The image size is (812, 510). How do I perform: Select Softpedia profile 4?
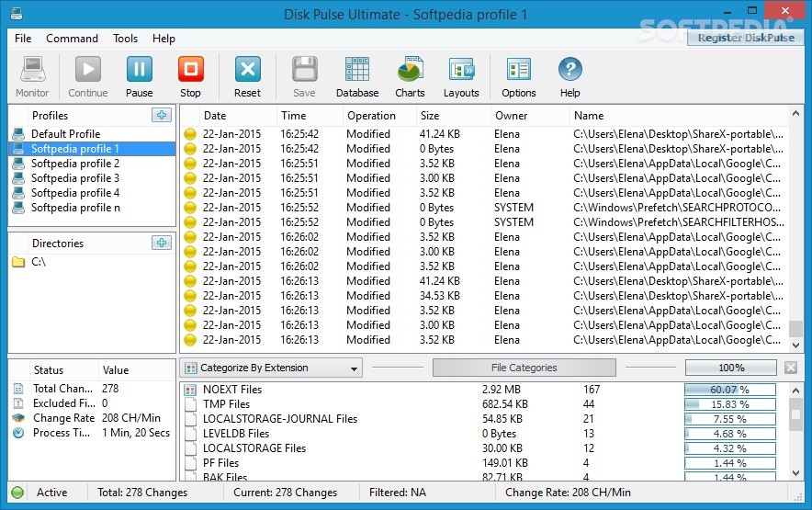92,193
